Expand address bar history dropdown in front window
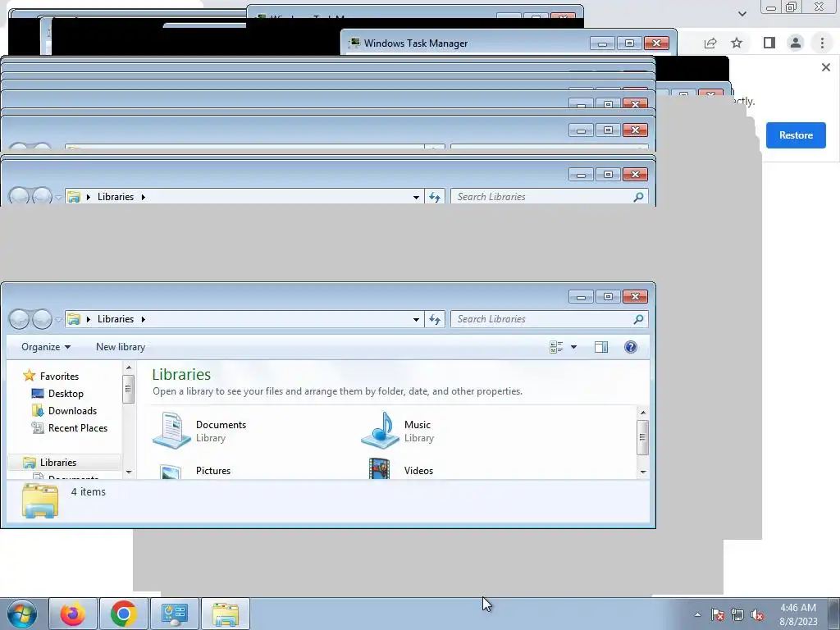The image size is (840, 630). [416, 319]
